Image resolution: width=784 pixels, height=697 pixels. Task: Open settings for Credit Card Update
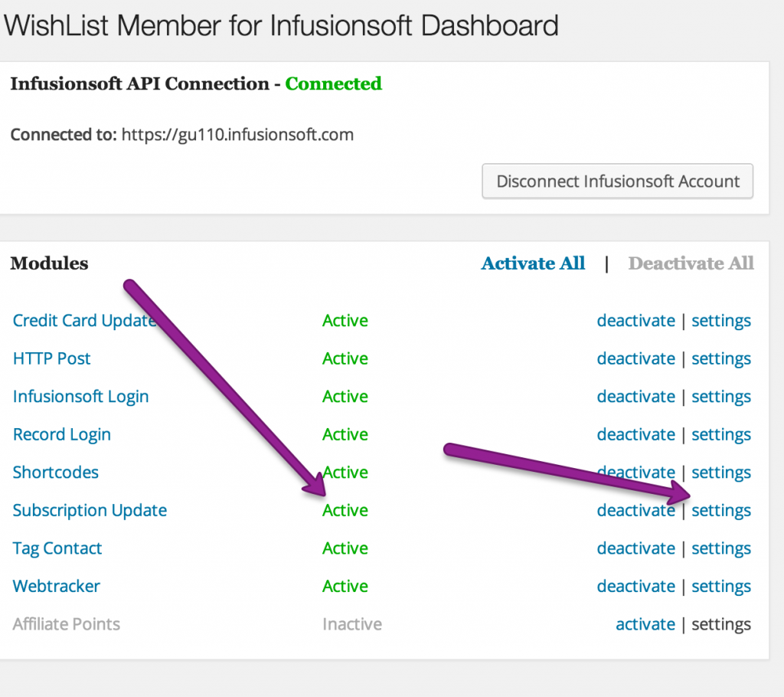pyautogui.click(x=721, y=321)
